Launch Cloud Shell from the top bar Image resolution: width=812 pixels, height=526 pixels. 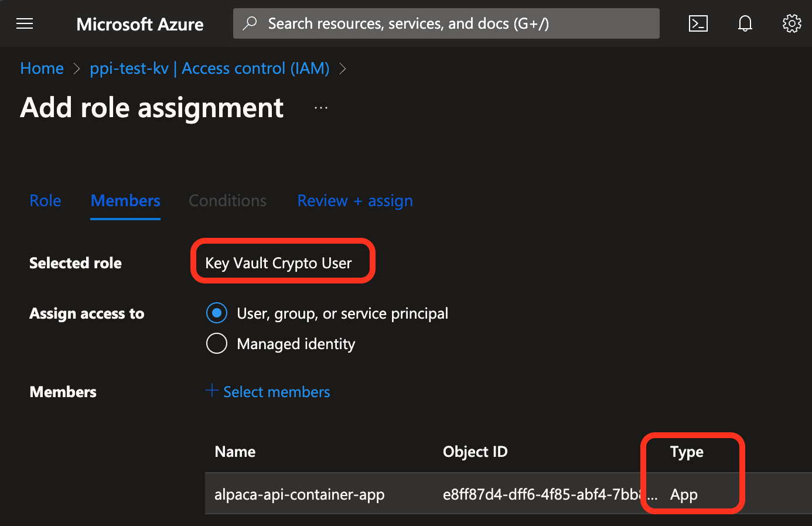(x=698, y=23)
